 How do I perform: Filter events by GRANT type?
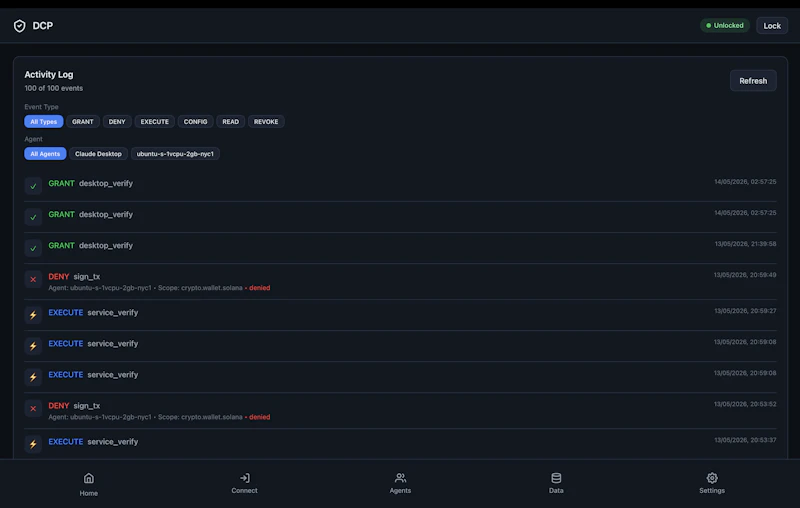(x=83, y=121)
